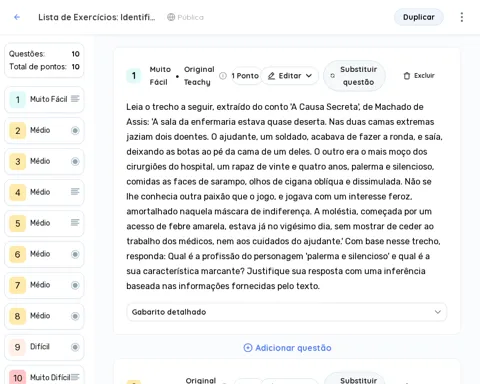Click the text-lines icon on question 5 row

[x=75, y=223]
